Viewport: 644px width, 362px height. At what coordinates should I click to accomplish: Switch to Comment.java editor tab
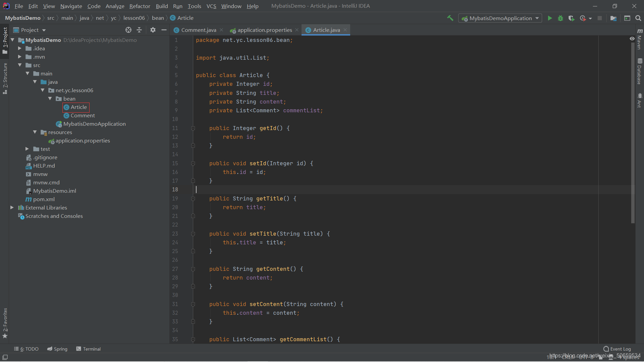click(199, 29)
